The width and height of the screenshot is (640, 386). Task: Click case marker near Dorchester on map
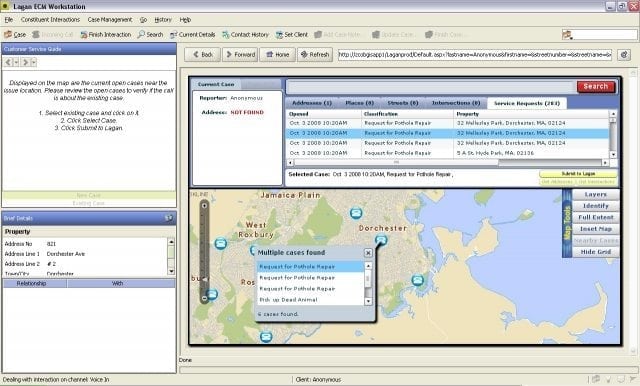click(381, 240)
